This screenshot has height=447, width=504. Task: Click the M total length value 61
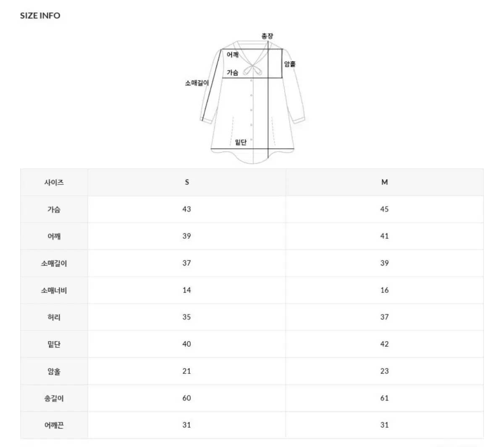pyautogui.click(x=385, y=398)
